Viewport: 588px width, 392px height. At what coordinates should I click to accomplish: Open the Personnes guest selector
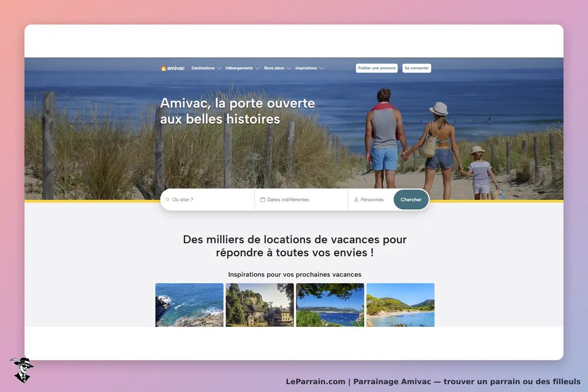371,200
